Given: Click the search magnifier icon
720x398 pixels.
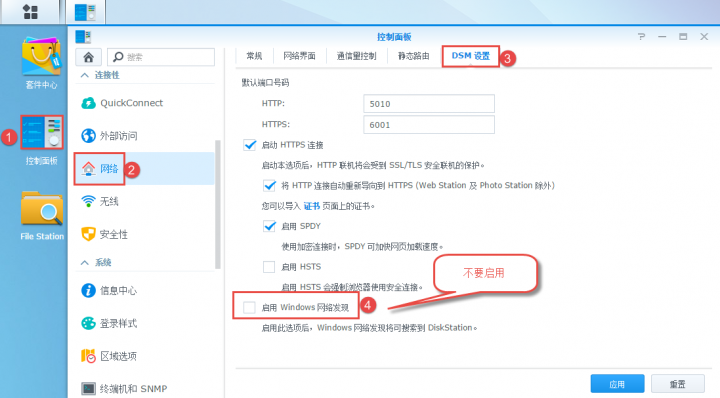Looking at the screenshot, I should (118, 57).
